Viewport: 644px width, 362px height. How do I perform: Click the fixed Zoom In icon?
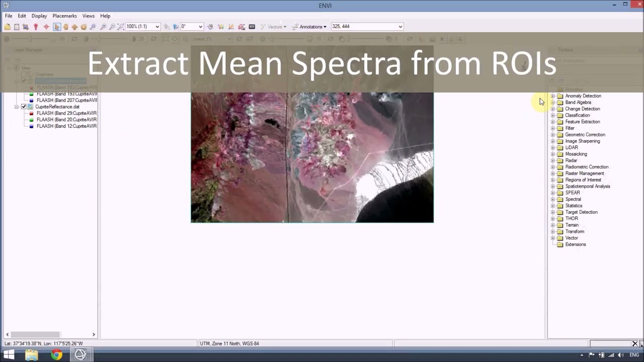tap(103, 27)
